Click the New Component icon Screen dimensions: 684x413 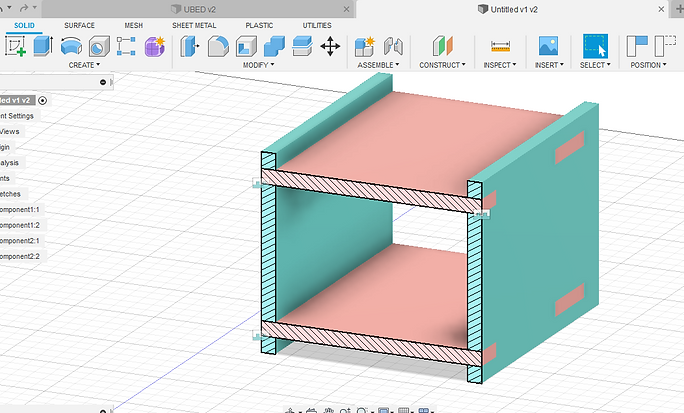(x=365, y=46)
